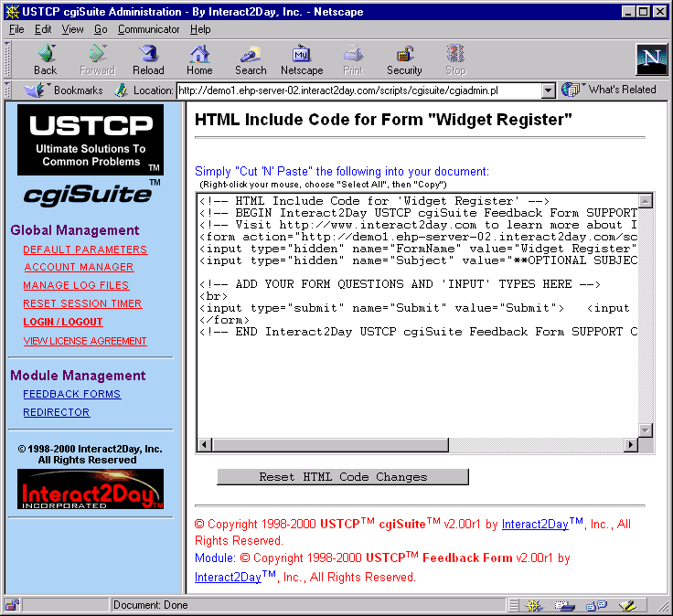
Task: Click LOGIN / LOGOUT link
Action: point(63,322)
